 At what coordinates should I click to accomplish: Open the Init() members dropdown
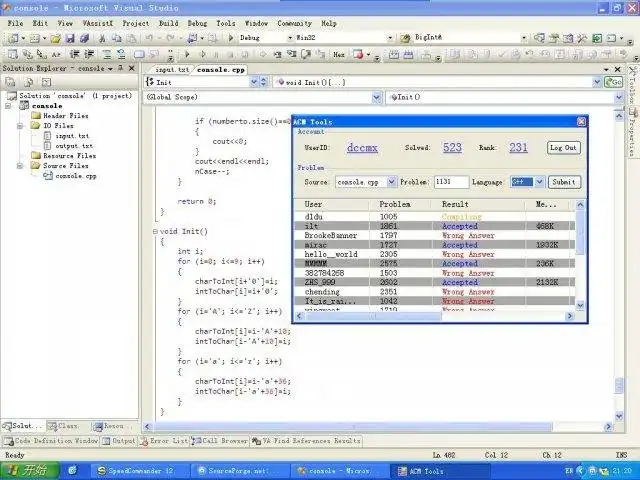point(618,97)
